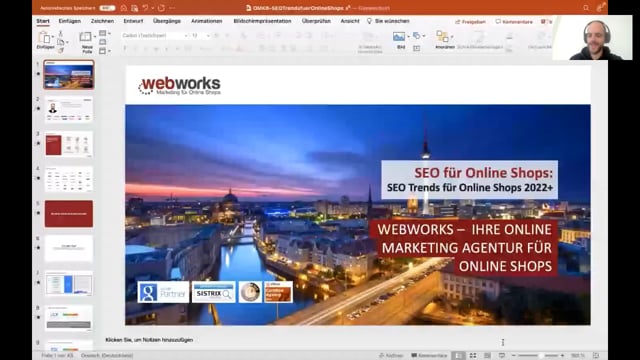Select slide 3 thumbnail with red block

(69, 144)
